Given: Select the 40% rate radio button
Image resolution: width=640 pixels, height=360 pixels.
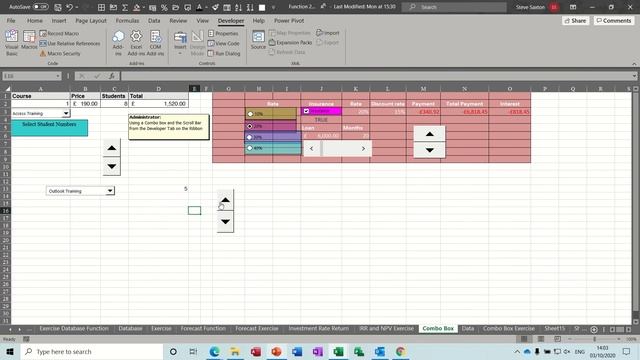Looking at the screenshot, I should coord(249,148).
